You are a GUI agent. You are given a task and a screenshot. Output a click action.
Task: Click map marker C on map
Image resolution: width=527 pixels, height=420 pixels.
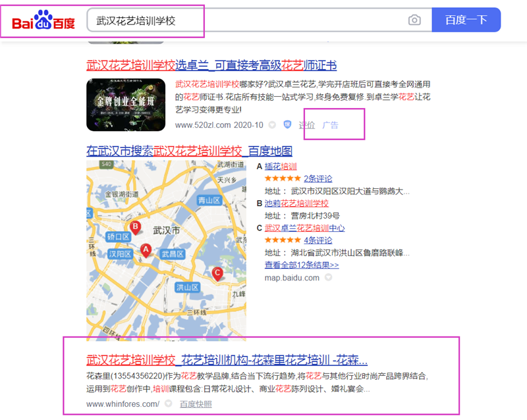[217, 273]
